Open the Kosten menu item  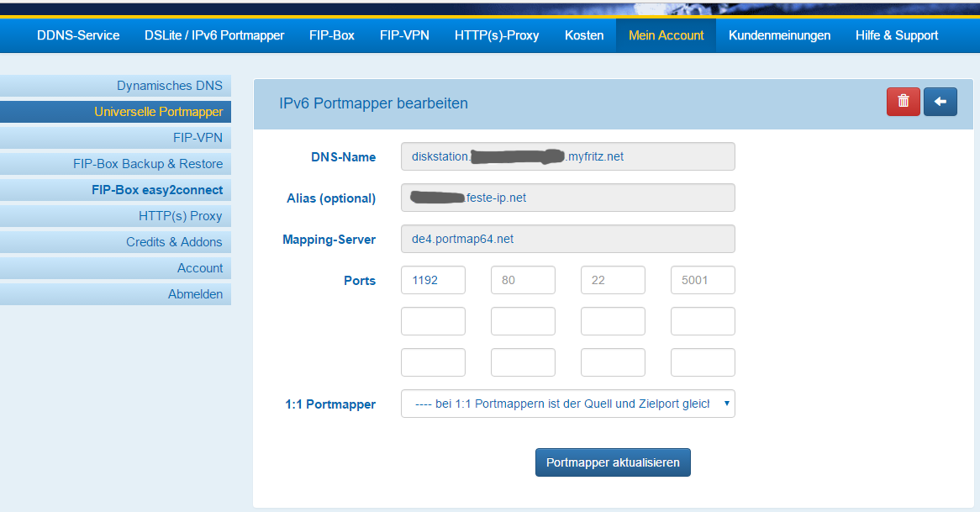pyautogui.click(x=584, y=35)
